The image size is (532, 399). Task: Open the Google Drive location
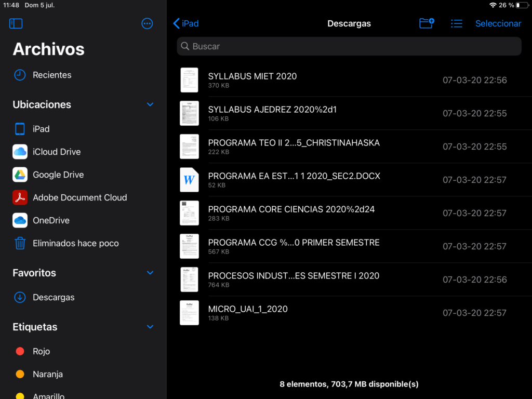click(x=58, y=175)
